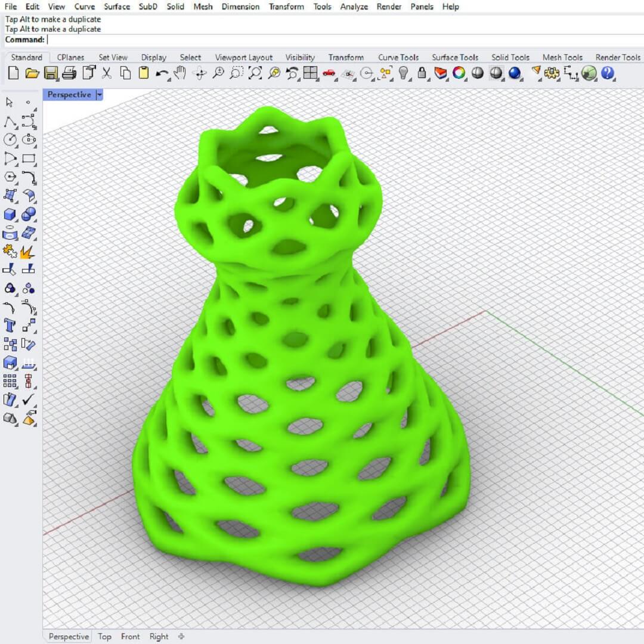Click the Four viewports layout icon
The height and width of the screenshot is (644, 644).
click(x=311, y=73)
